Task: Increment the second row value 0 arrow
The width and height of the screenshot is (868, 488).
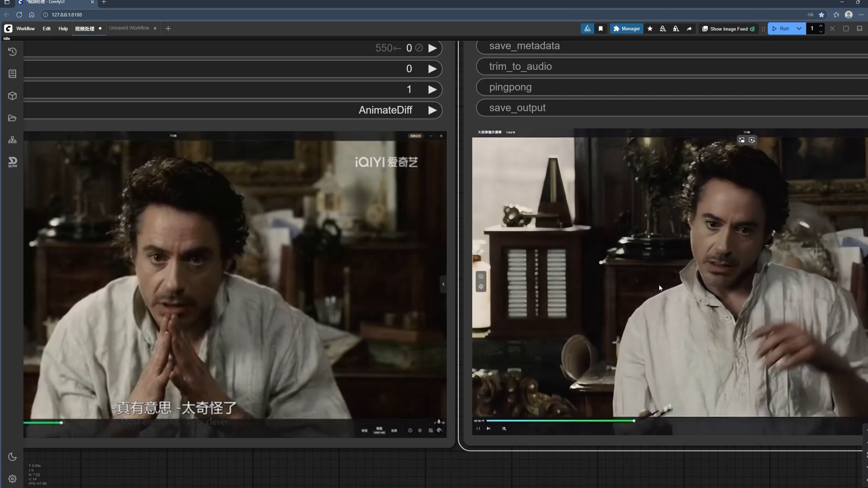Action: coord(433,69)
